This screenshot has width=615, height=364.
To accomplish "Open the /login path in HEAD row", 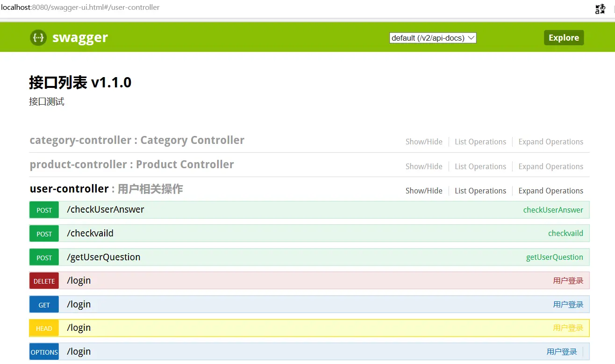I will pyautogui.click(x=79, y=328).
